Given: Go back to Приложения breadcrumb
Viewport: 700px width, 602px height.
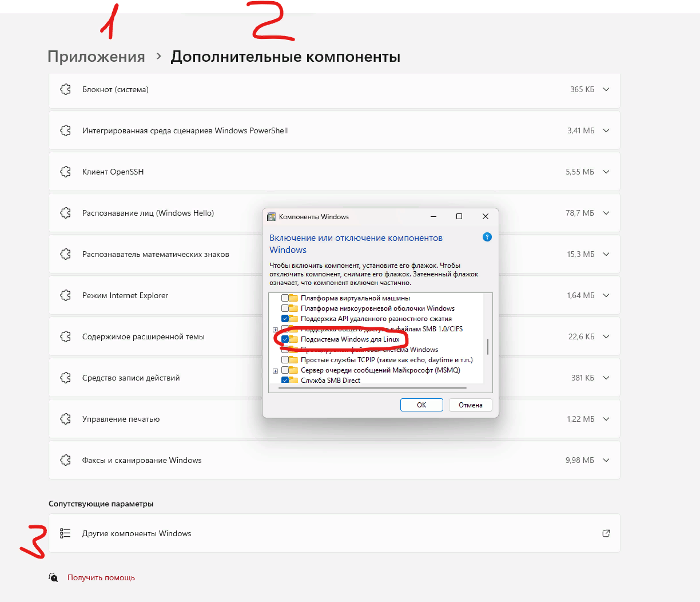Looking at the screenshot, I should tap(96, 57).
